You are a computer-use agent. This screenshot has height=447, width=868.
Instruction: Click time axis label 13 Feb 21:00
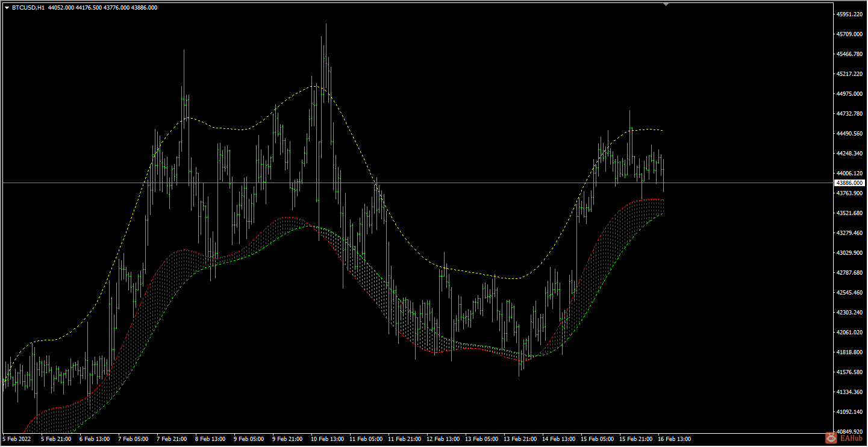click(x=520, y=439)
